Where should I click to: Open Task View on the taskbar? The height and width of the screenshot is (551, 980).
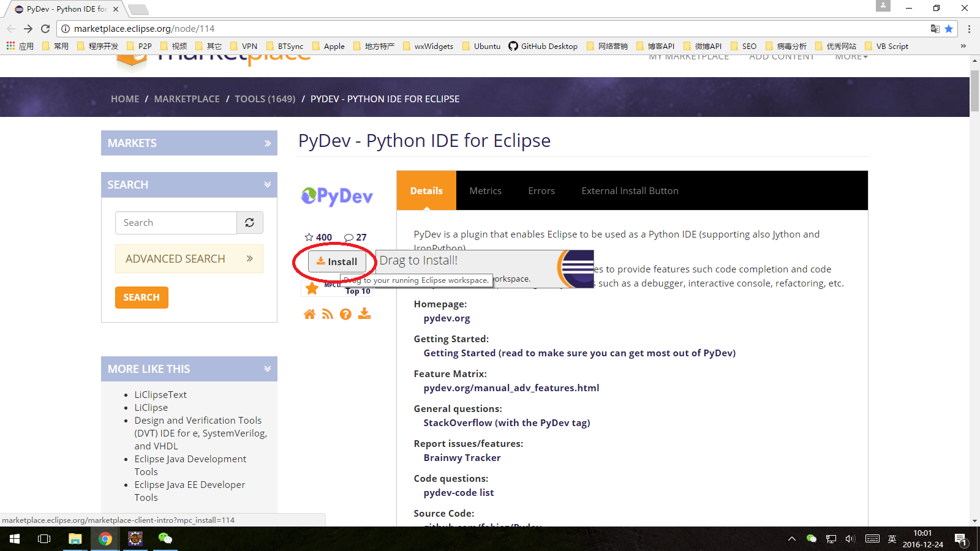(44, 539)
